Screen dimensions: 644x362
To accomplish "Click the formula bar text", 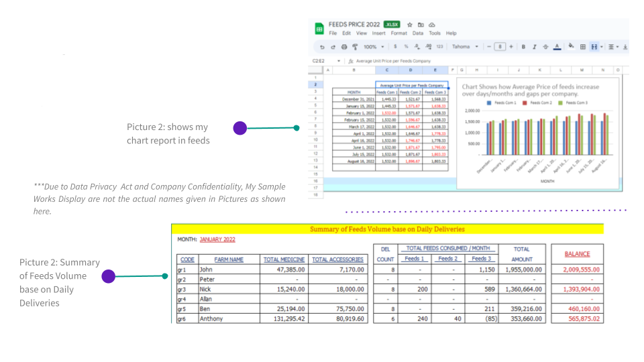I will click(x=393, y=61).
